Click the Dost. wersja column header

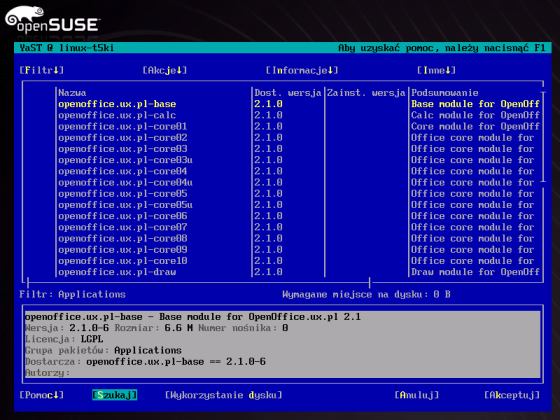click(288, 93)
